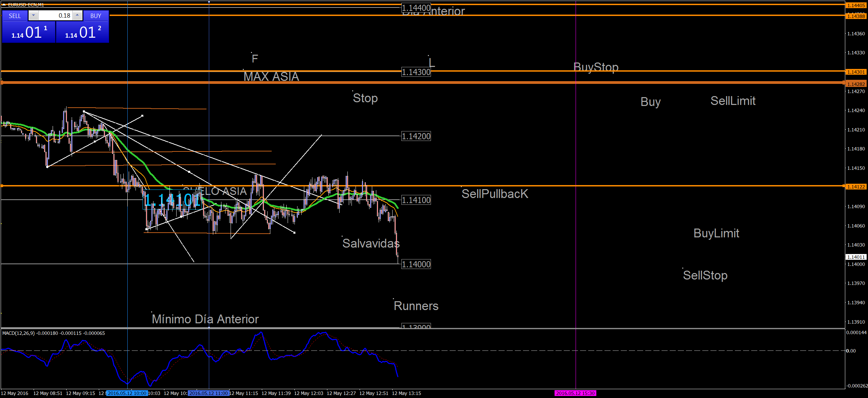Click the Runners chart label

416,306
